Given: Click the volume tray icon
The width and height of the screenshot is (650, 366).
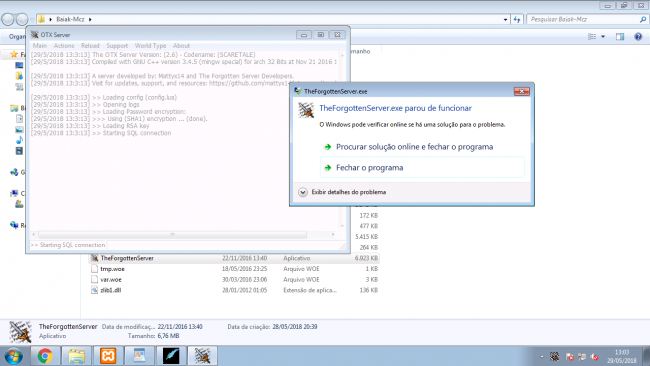Looking at the screenshot, I should [594, 356].
